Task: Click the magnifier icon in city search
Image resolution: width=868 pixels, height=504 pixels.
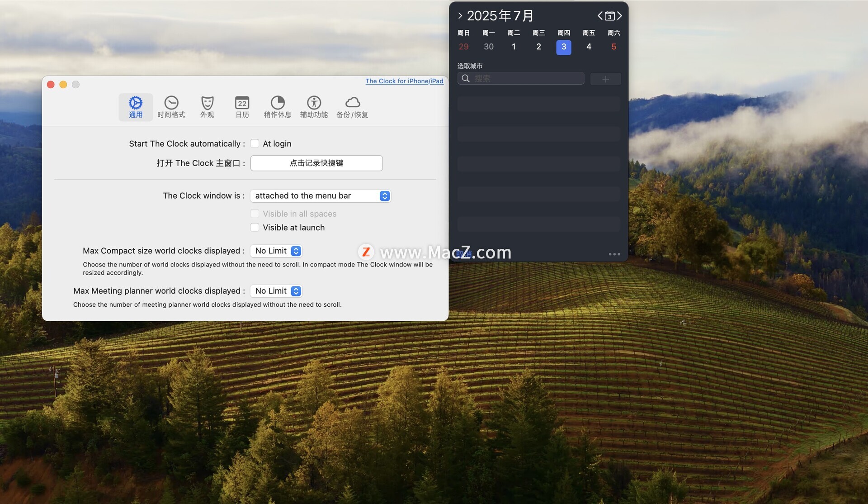Action: tap(466, 78)
